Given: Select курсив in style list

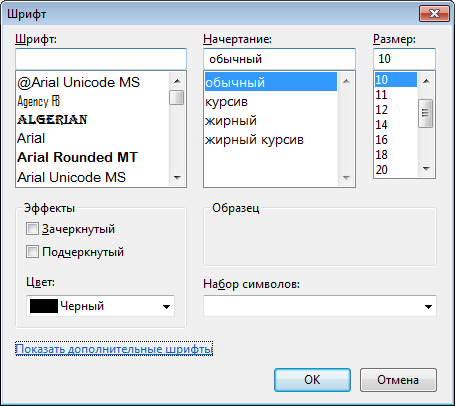Looking at the screenshot, I should tap(226, 102).
